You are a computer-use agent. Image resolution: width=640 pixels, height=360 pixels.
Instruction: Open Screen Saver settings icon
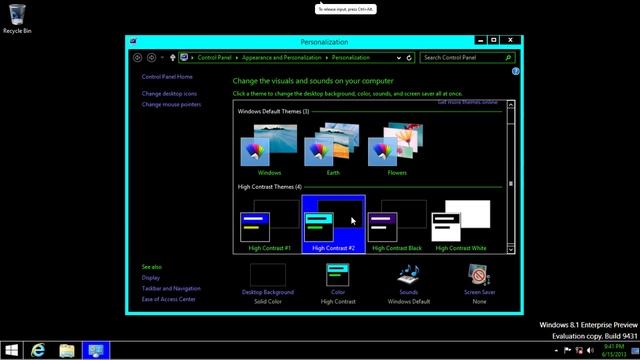[479, 275]
